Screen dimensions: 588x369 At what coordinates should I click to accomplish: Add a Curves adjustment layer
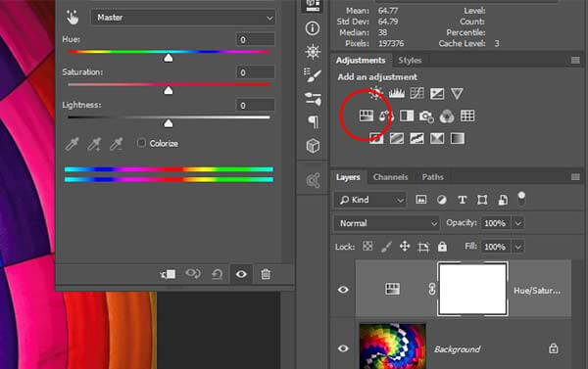pos(416,93)
